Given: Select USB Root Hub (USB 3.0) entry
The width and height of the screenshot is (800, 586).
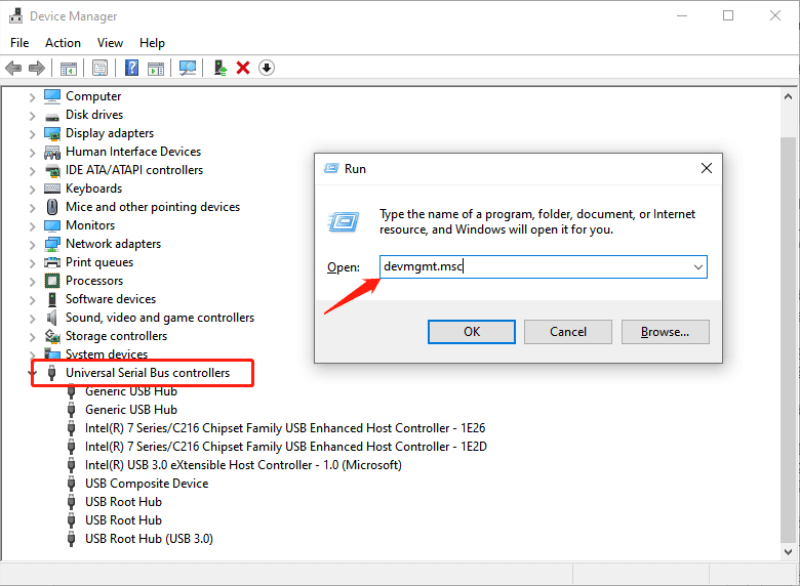Looking at the screenshot, I should click(x=148, y=539).
